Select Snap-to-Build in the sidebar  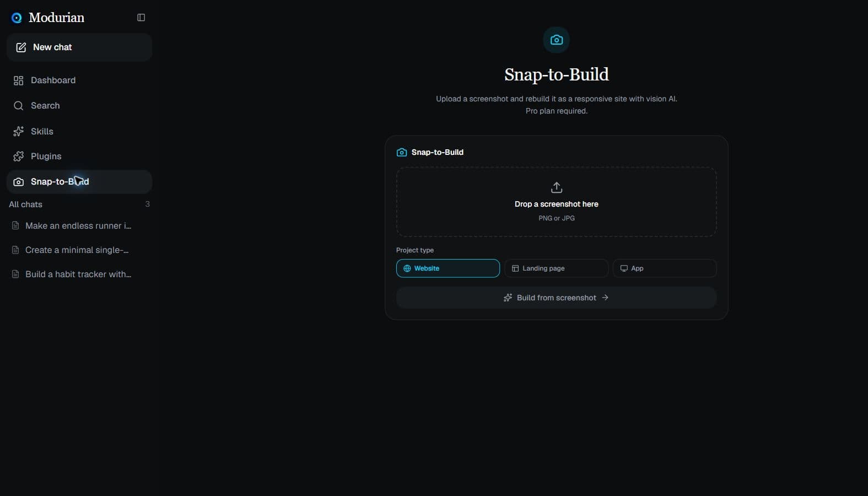tap(79, 182)
